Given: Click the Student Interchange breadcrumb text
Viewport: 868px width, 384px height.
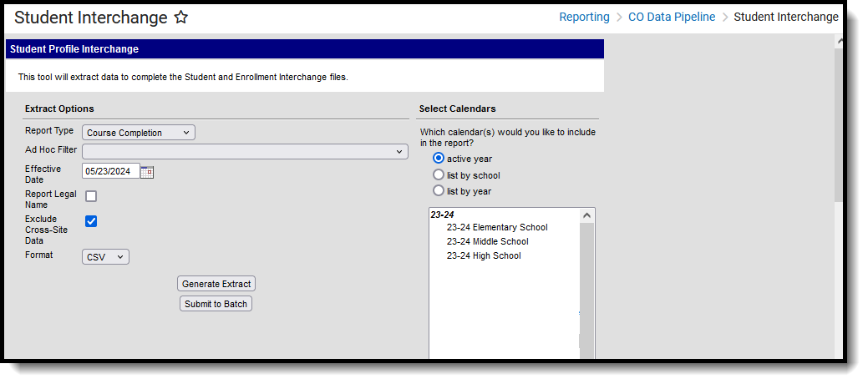Looking at the screenshot, I should (x=786, y=18).
